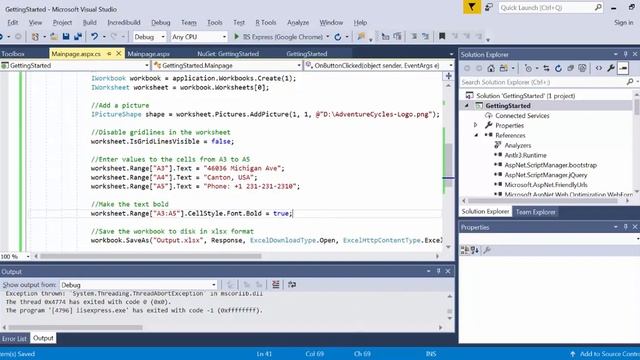
Task: Click Show All Files icon
Action: (582, 68)
